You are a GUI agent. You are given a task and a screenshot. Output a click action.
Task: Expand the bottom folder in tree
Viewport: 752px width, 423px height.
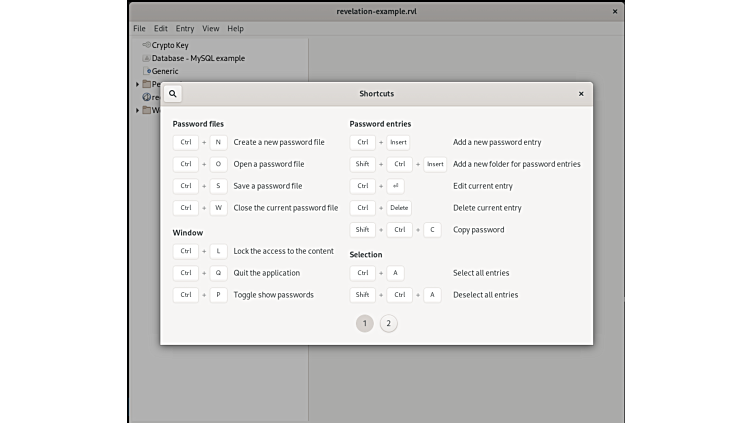coord(138,110)
